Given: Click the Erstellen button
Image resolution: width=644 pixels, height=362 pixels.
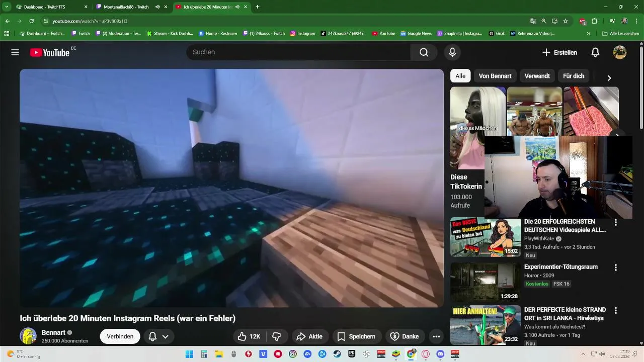Looking at the screenshot, I should click(559, 52).
